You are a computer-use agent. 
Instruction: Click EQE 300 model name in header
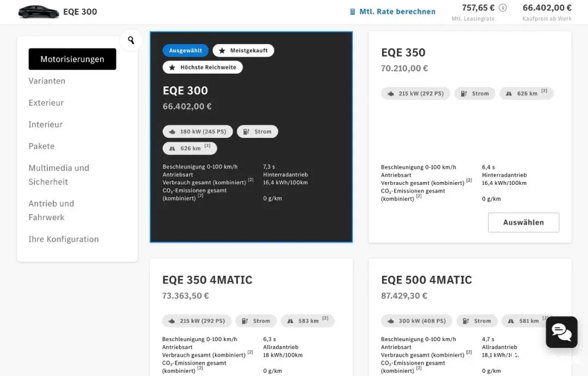coord(80,11)
